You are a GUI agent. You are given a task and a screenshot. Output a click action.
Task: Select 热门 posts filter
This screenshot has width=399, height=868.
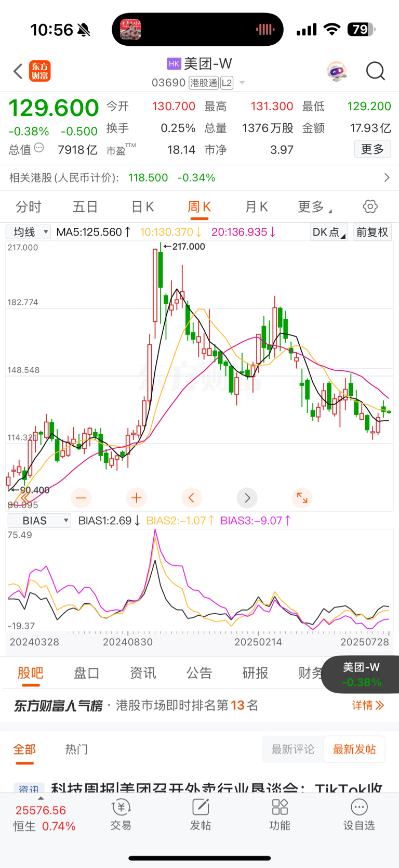76,749
